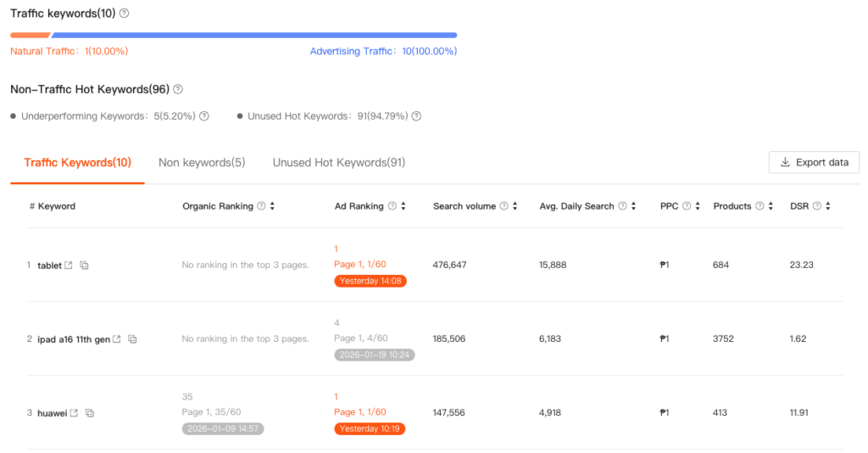Copy the ipad a16 11th gen keyword
The image size is (868, 453).
pyautogui.click(x=132, y=339)
